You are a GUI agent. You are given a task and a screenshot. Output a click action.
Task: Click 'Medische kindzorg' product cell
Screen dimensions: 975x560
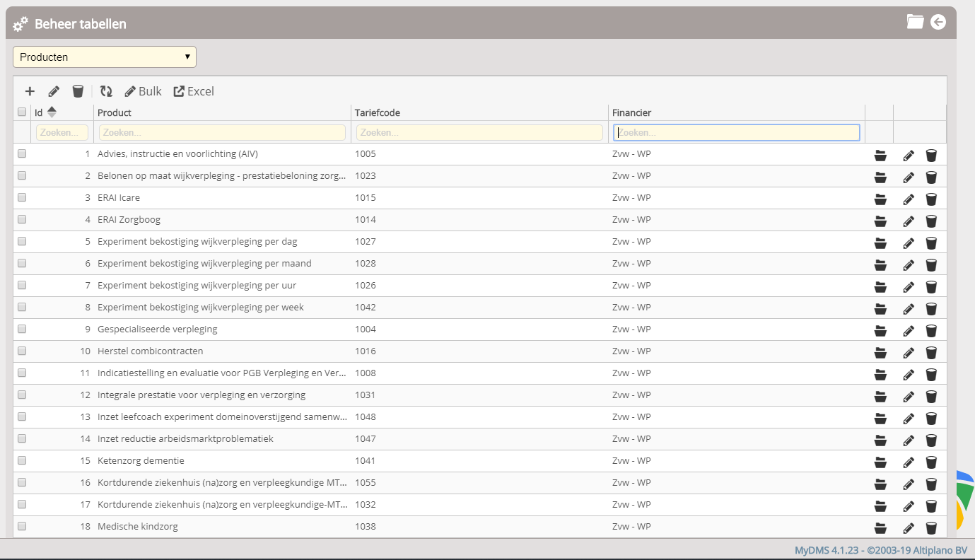pos(138,526)
